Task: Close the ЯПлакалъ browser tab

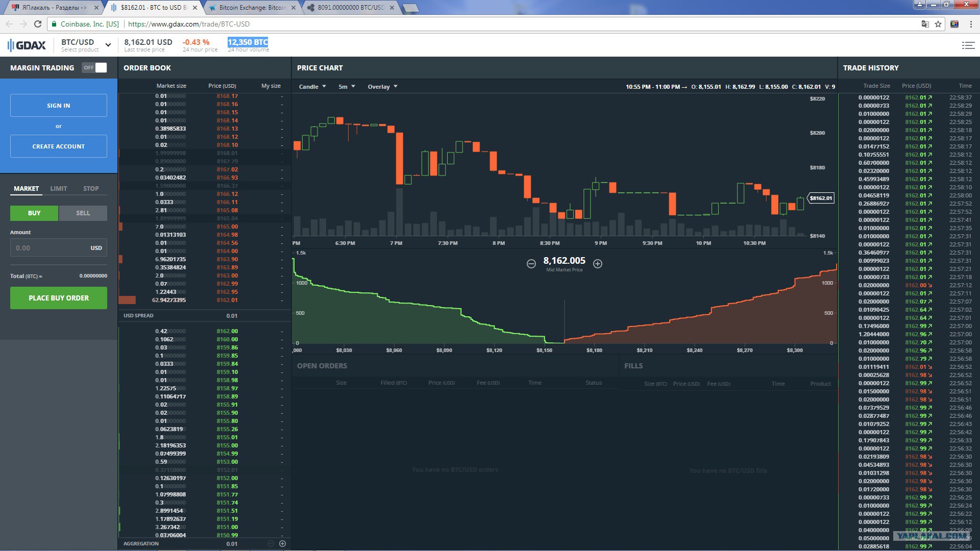Action: [x=96, y=8]
